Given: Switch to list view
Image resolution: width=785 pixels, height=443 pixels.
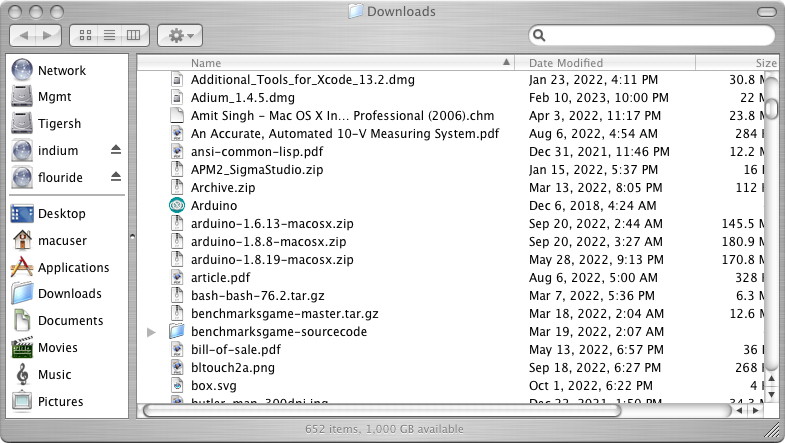Looking at the screenshot, I should click(109, 36).
